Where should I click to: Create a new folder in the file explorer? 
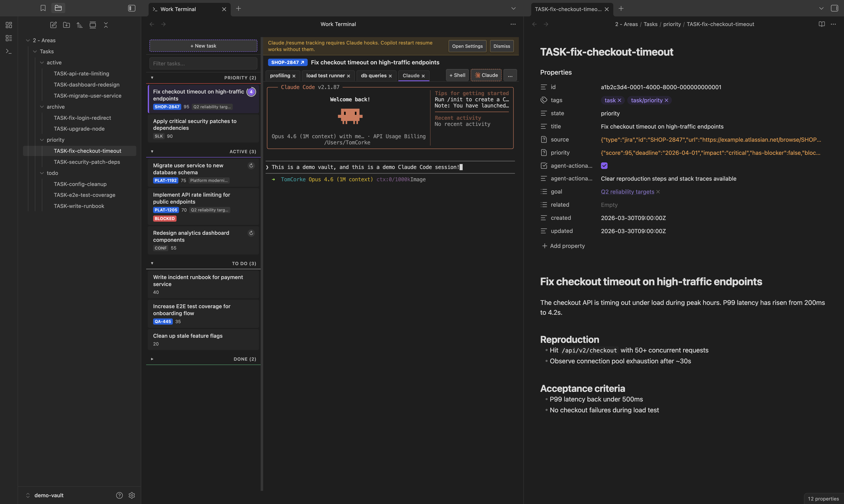66,25
